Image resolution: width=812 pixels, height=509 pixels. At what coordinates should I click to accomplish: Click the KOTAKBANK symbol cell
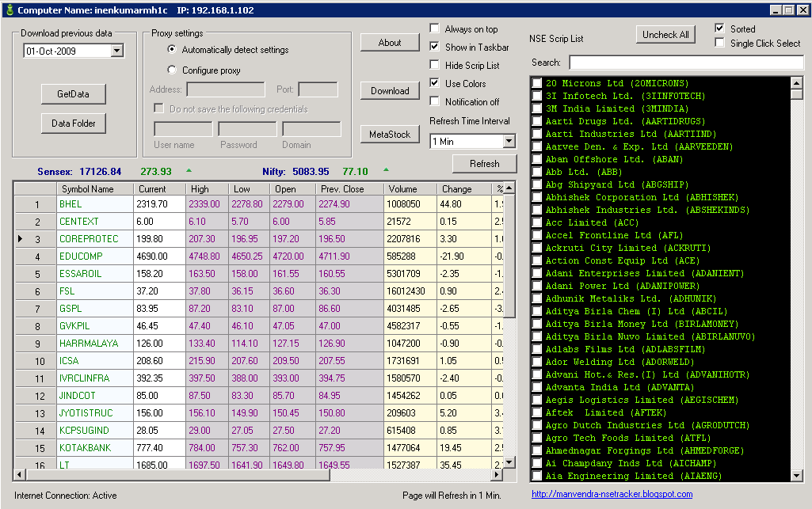click(x=95, y=447)
